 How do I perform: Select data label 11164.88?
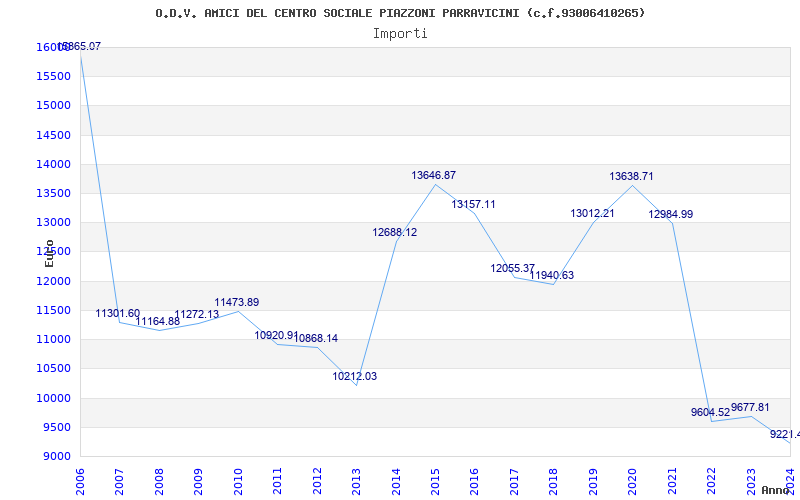pyautogui.click(x=158, y=321)
